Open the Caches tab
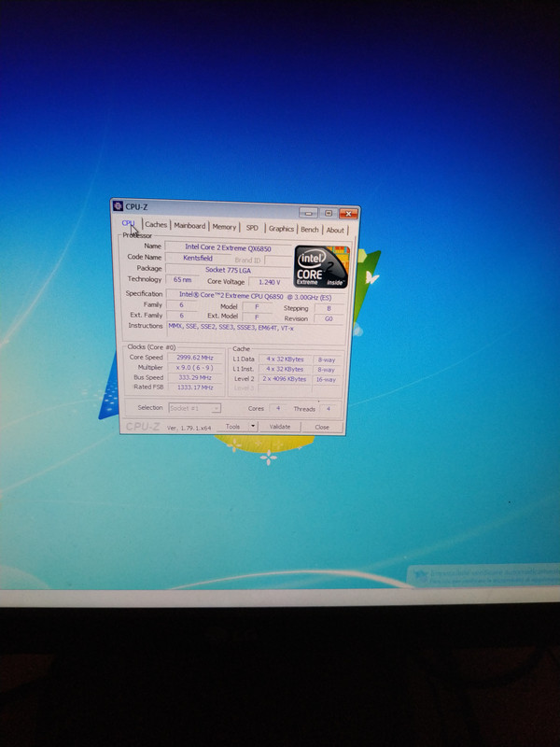Image resolution: width=560 pixels, height=747 pixels. (x=156, y=224)
